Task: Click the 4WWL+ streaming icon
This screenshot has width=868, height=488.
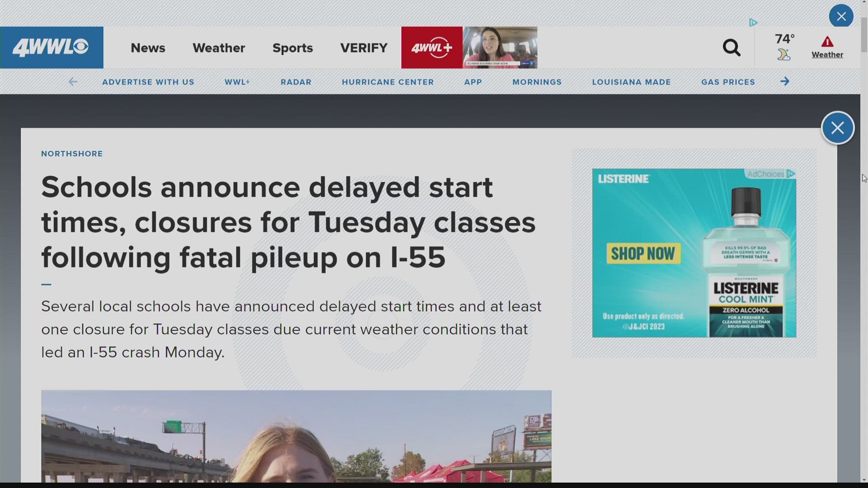Action: (x=432, y=47)
